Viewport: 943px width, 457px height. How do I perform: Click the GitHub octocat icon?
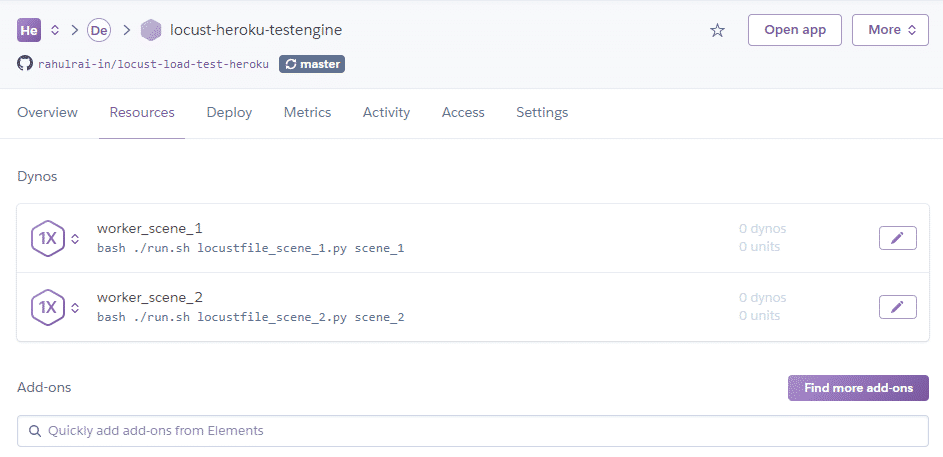(x=25, y=64)
